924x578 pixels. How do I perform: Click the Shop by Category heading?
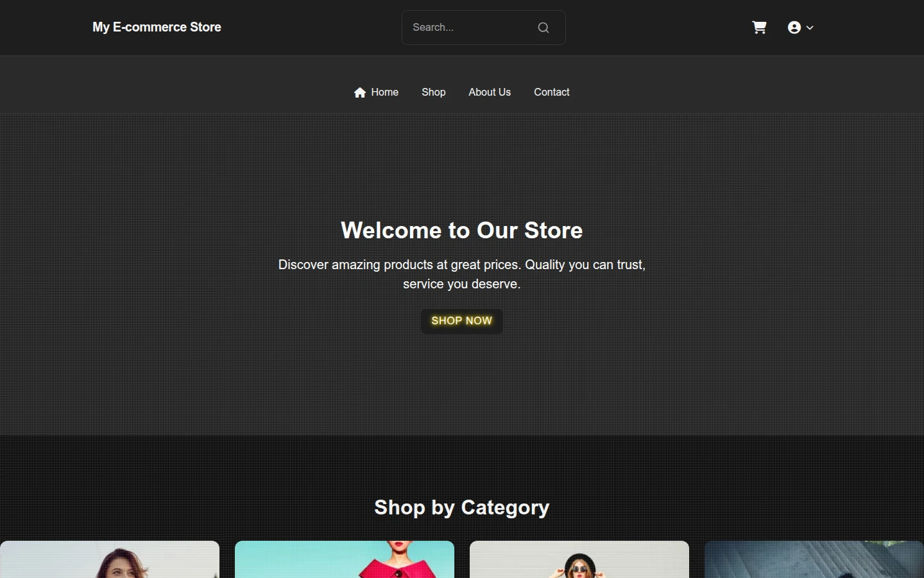[x=462, y=507]
